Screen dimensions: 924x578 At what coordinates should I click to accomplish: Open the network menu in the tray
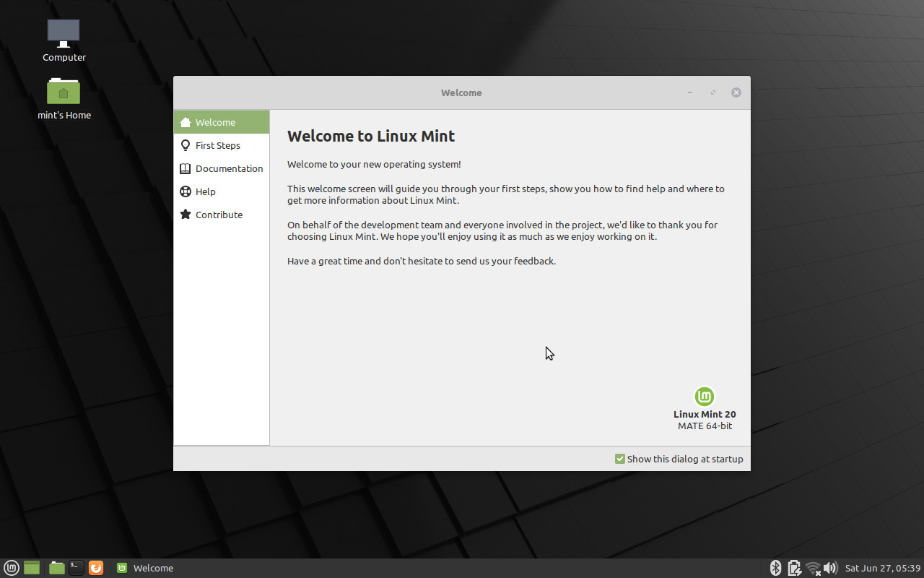click(812, 568)
